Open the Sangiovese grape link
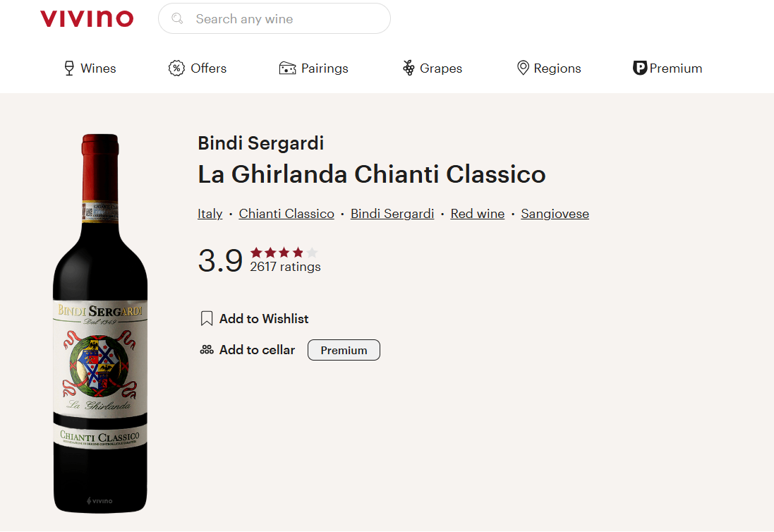Viewport: 774px width, 532px height. coord(555,214)
